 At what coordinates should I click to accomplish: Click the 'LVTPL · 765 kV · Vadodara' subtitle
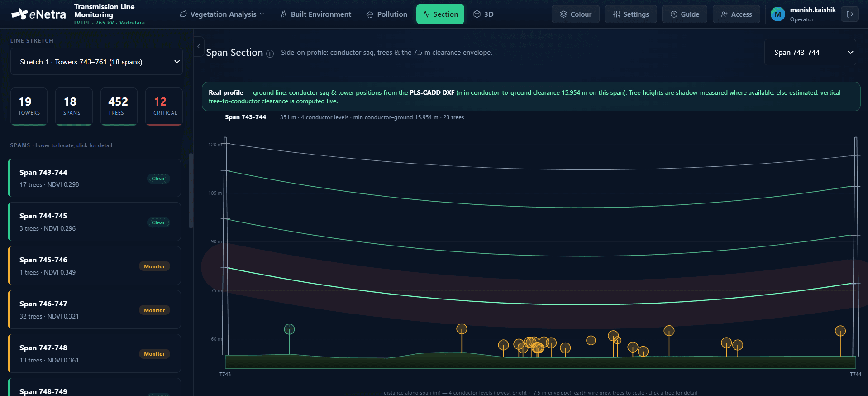(x=110, y=23)
